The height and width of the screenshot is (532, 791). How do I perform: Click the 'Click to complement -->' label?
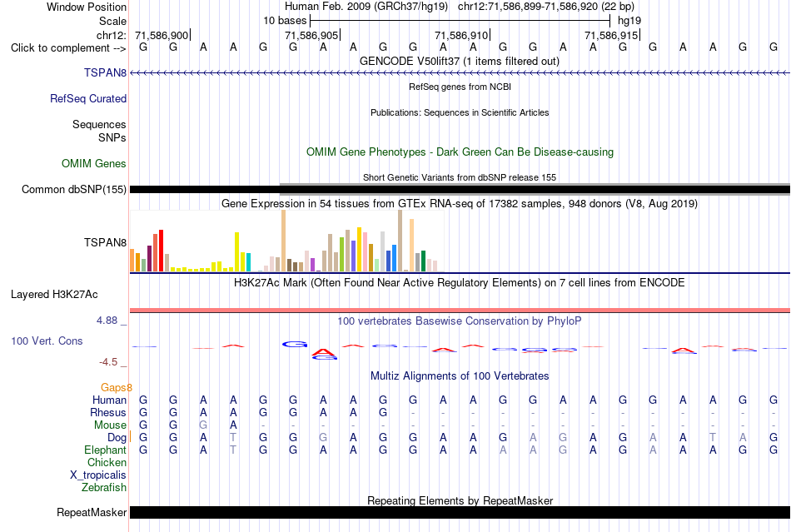(68, 48)
